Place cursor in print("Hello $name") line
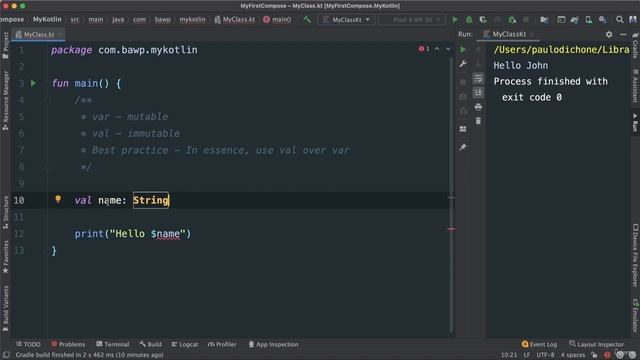Image resolution: width=640 pixels, height=360 pixels. (x=133, y=234)
